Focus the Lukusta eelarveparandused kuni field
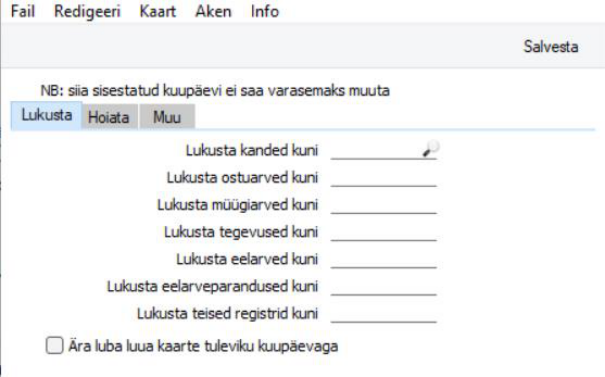This screenshot has height=377, width=605. click(384, 286)
